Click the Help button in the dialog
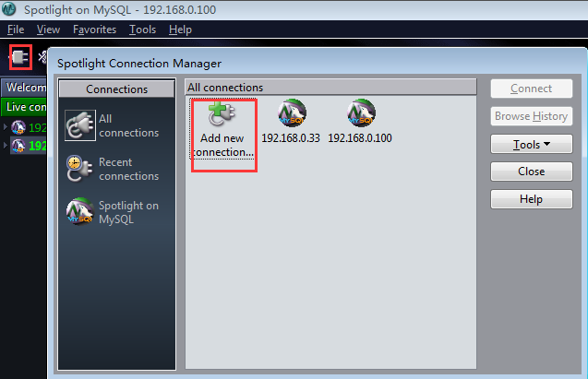This screenshot has height=379, width=588. point(532,199)
